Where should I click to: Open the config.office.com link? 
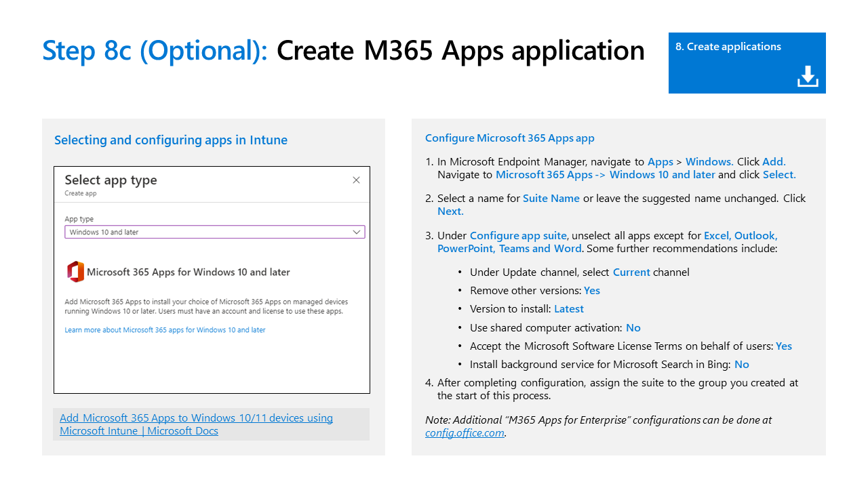pos(465,433)
